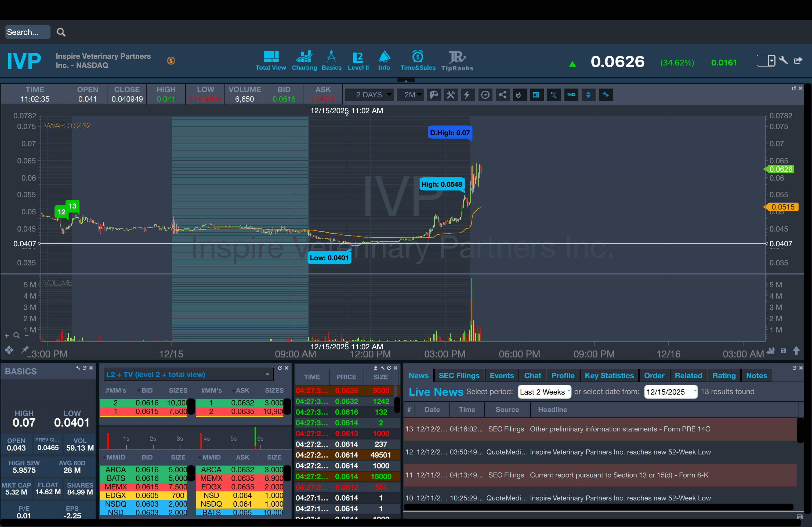The width and height of the screenshot is (812, 527).
Task: Open the Form PRE 14C headline
Action: [x=619, y=429]
